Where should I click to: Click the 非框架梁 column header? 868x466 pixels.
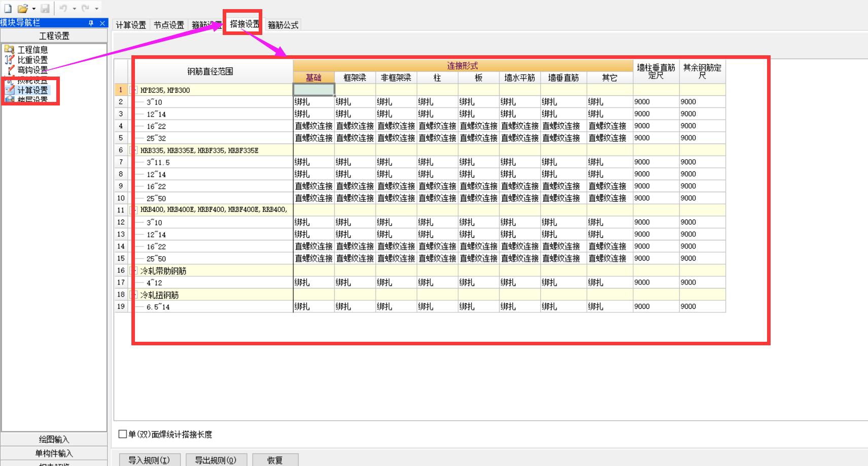(x=396, y=78)
